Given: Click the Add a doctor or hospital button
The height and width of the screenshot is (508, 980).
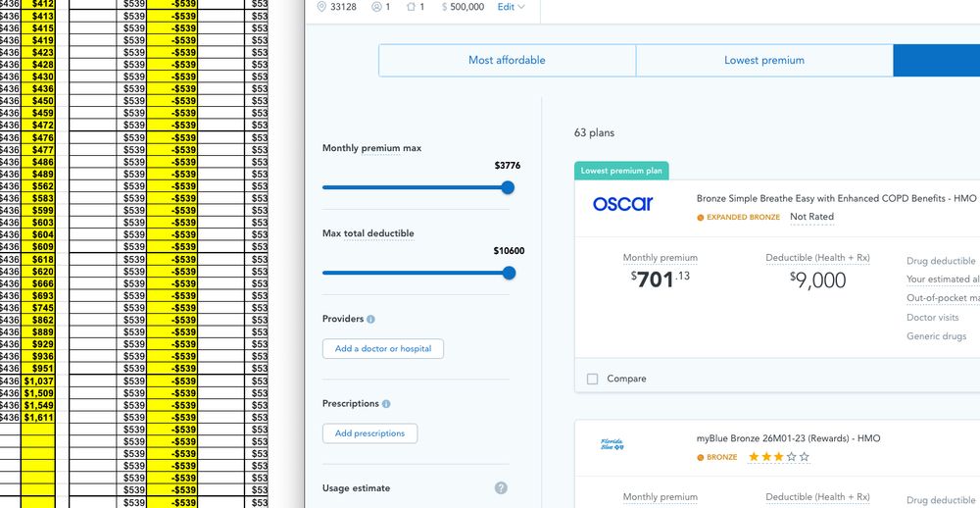Looking at the screenshot, I should [383, 348].
